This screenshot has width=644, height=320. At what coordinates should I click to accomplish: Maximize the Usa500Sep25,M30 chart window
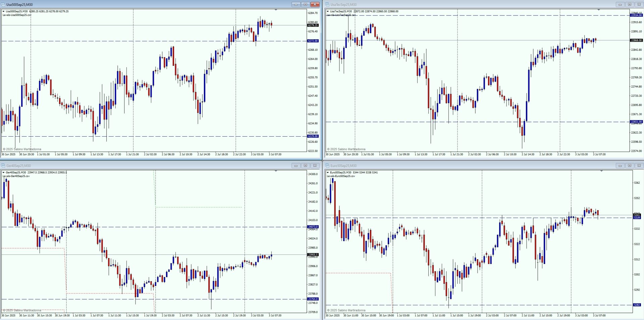305,4
